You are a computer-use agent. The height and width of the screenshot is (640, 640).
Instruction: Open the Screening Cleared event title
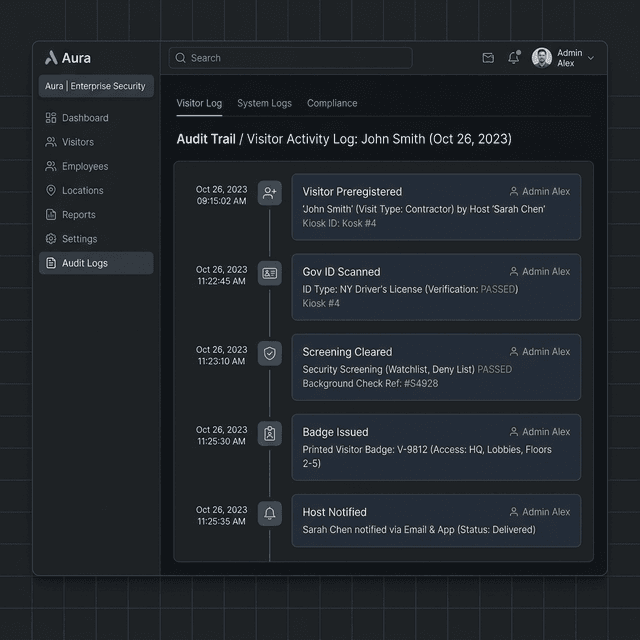347,352
